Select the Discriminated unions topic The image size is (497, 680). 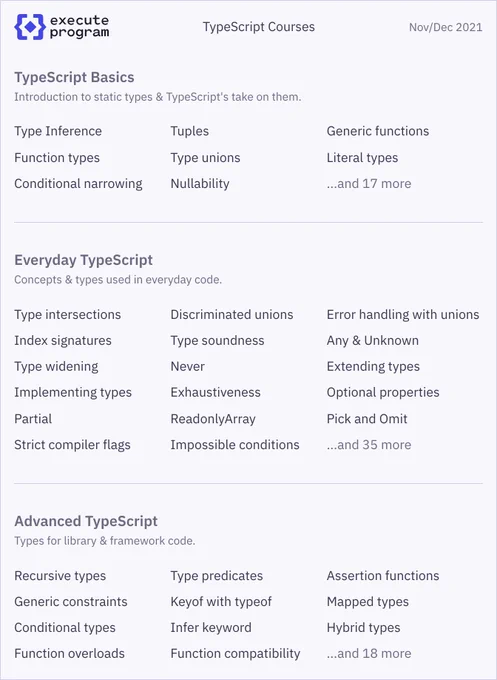coord(232,314)
